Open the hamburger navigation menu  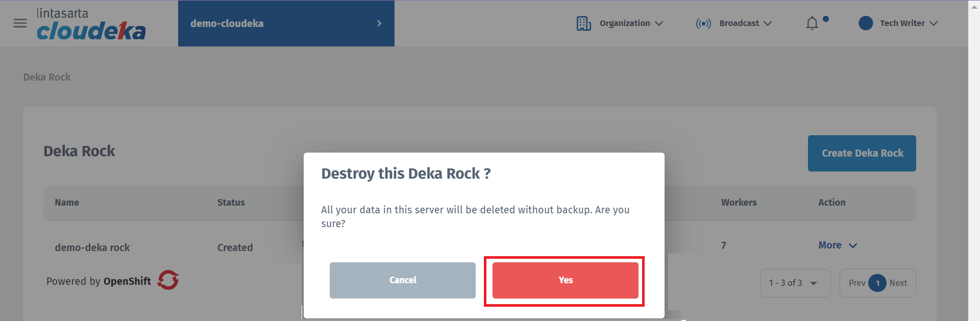20,23
